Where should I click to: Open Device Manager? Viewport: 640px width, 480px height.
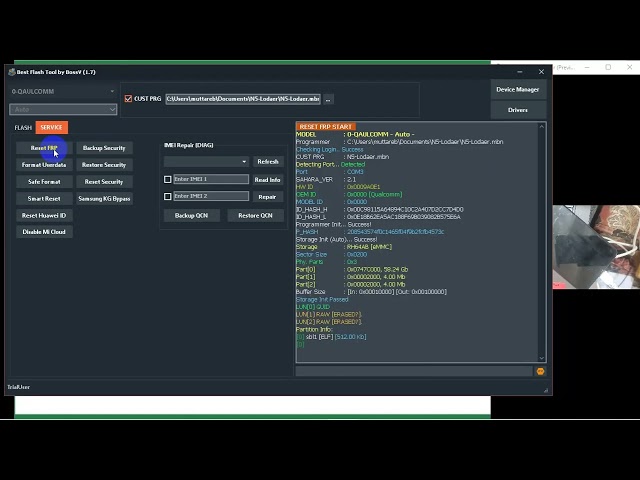(x=518, y=89)
